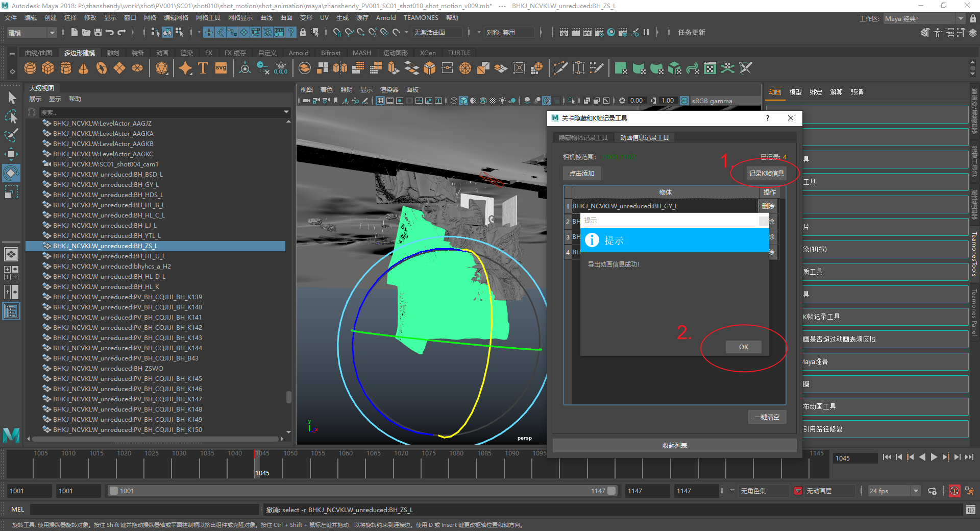Click the Multi-Cut knife shelf icon
980x531 pixels.
(560, 68)
